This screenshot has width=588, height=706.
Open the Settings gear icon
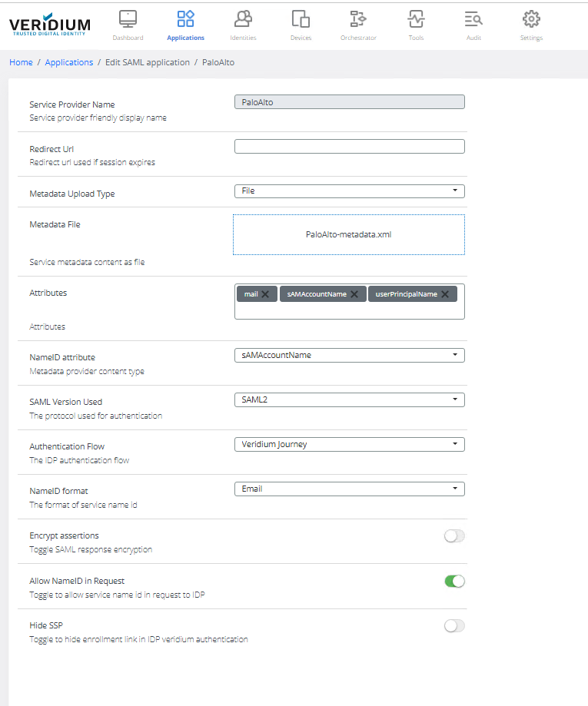tap(531, 19)
